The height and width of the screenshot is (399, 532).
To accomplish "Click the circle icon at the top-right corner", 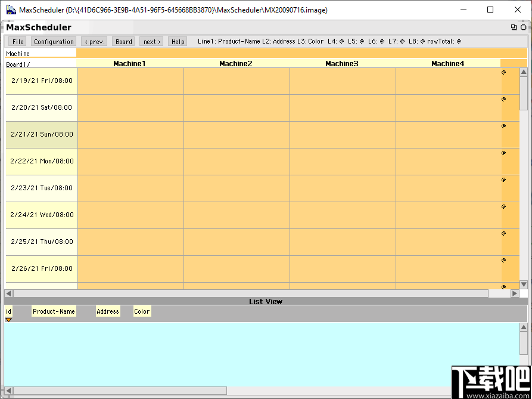I will 522,27.
